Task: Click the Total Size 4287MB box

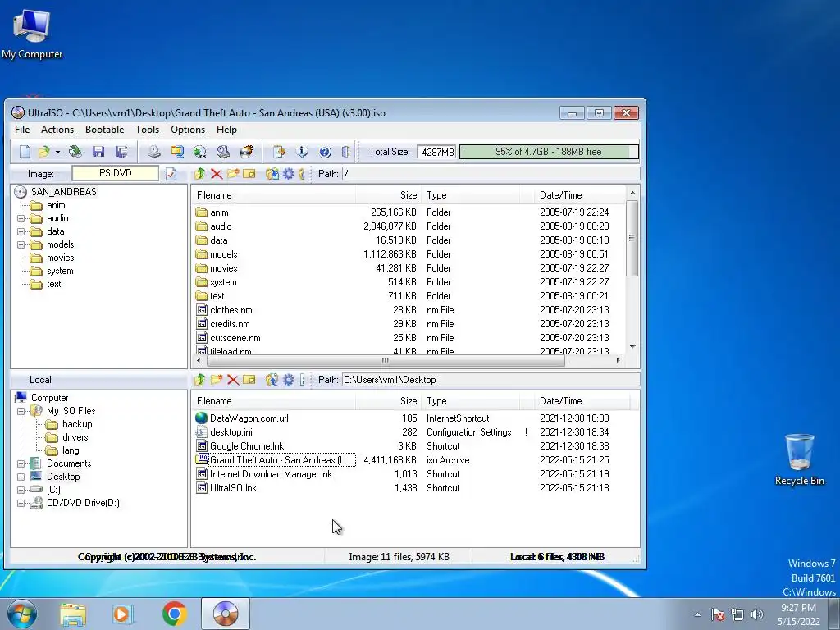Action: tap(436, 152)
